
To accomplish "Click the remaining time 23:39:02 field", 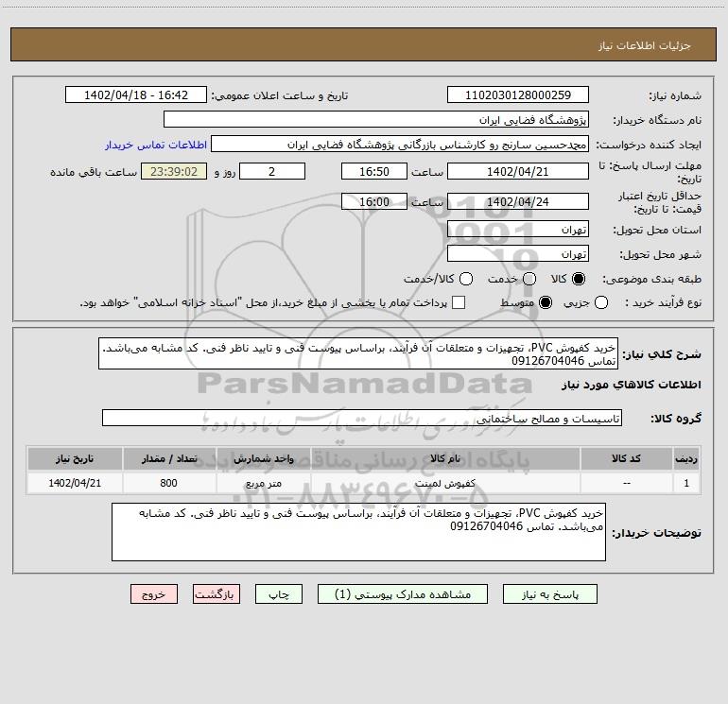I will 174,171.
